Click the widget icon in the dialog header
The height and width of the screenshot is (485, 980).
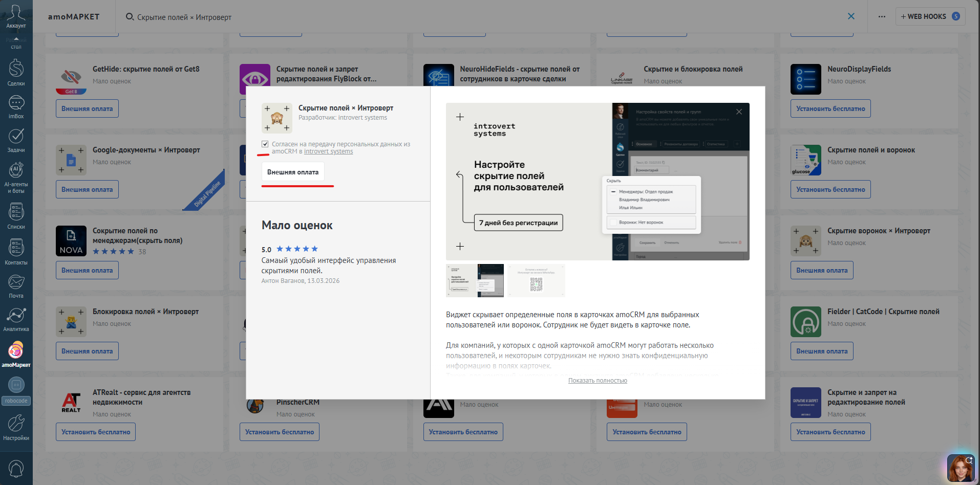click(x=277, y=118)
